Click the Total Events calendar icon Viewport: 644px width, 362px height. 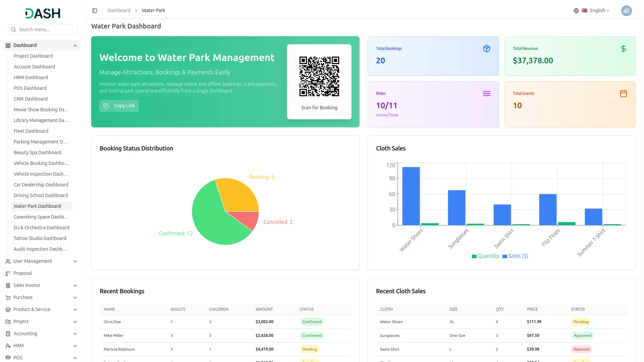coord(623,94)
